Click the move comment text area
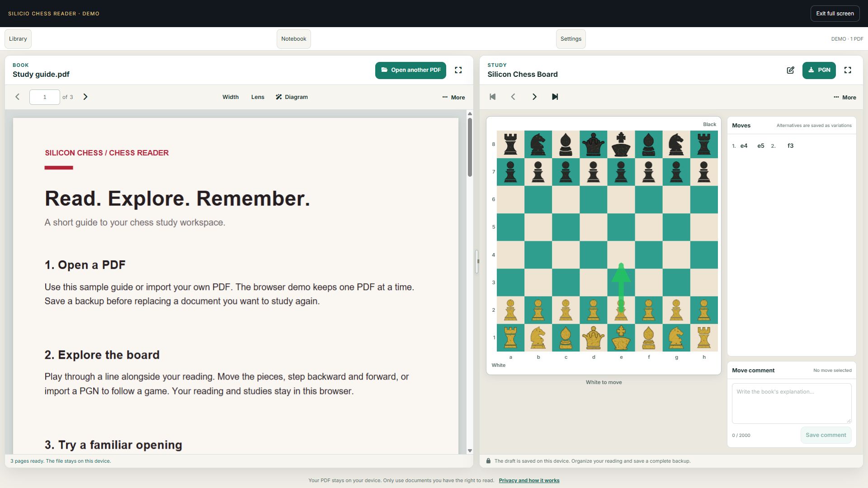This screenshot has height=488, width=868. [792, 404]
